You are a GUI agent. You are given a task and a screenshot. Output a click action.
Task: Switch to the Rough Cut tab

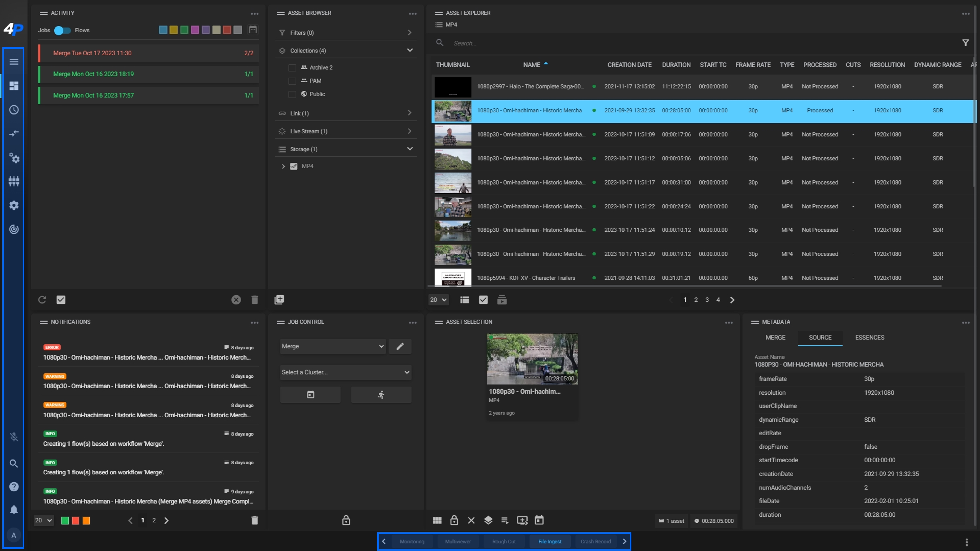503,541
